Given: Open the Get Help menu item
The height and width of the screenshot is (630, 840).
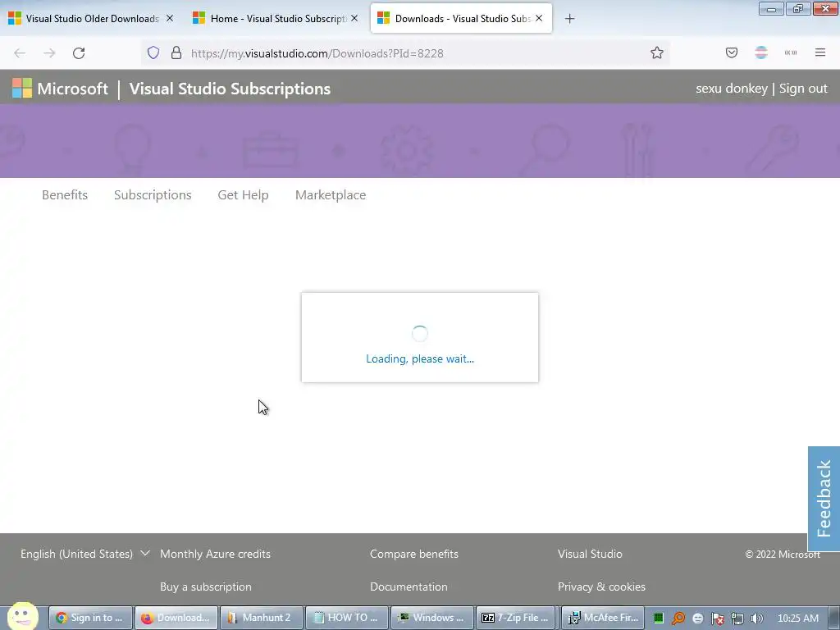Looking at the screenshot, I should 243,195.
